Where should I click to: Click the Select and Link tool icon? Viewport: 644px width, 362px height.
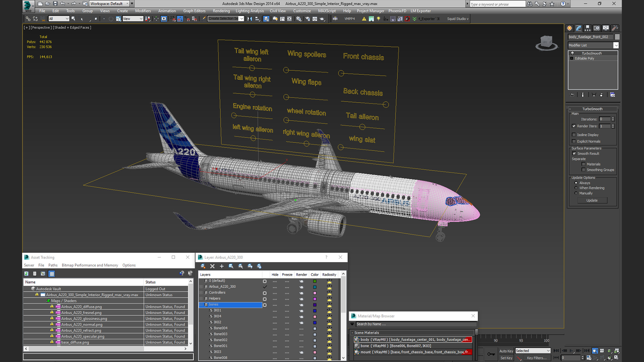tap(28, 19)
